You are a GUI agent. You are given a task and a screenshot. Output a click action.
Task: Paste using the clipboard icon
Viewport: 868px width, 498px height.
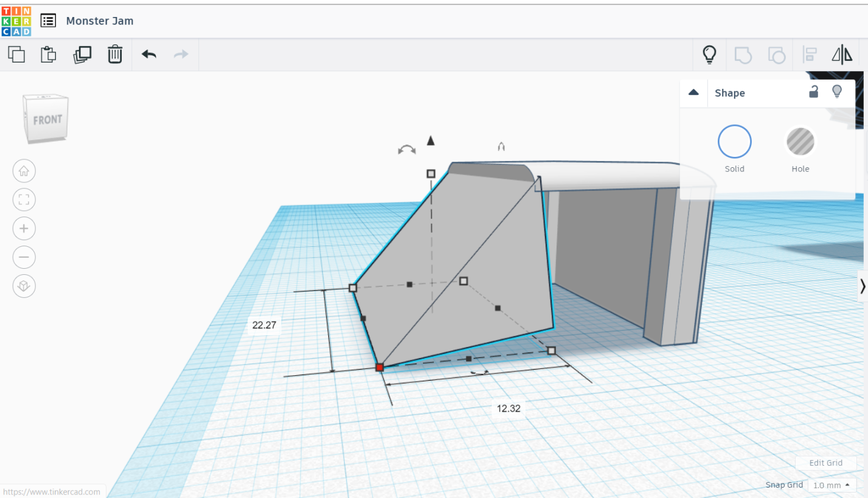[x=49, y=55]
